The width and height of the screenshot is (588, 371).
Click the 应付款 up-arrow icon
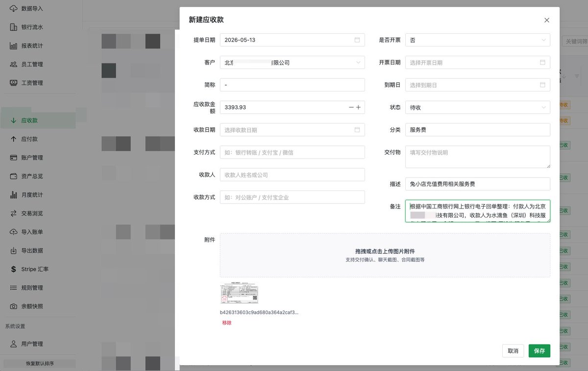[x=14, y=139]
